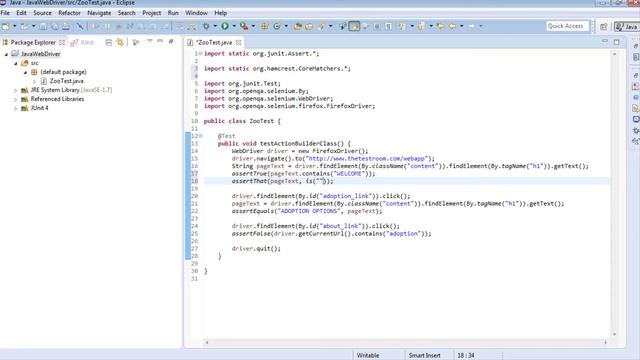This screenshot has width=640, height=360.
Task: Click the green Run button in the toolbar
Action: point(225,26)
